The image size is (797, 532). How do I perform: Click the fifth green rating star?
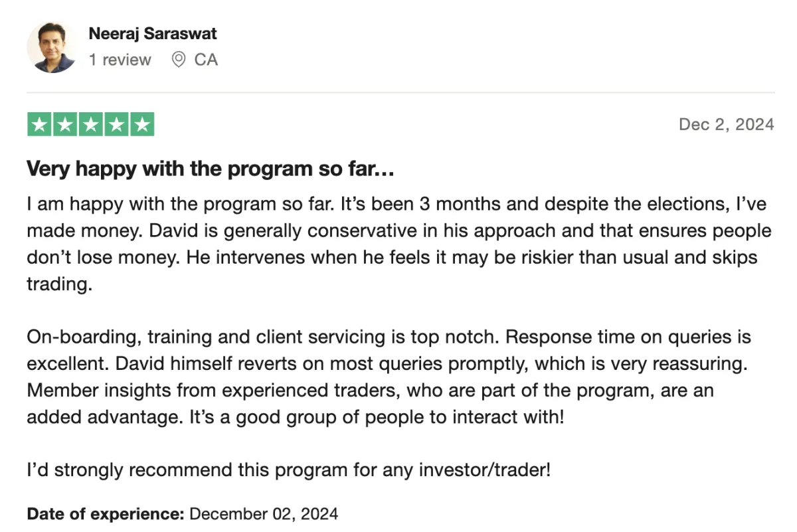(141, 125)
